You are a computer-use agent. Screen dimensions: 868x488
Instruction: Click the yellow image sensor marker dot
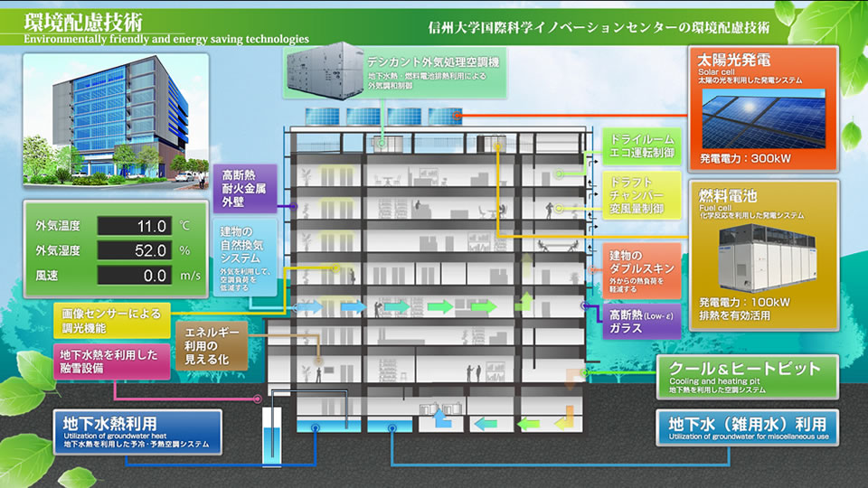tap(335, 267)
